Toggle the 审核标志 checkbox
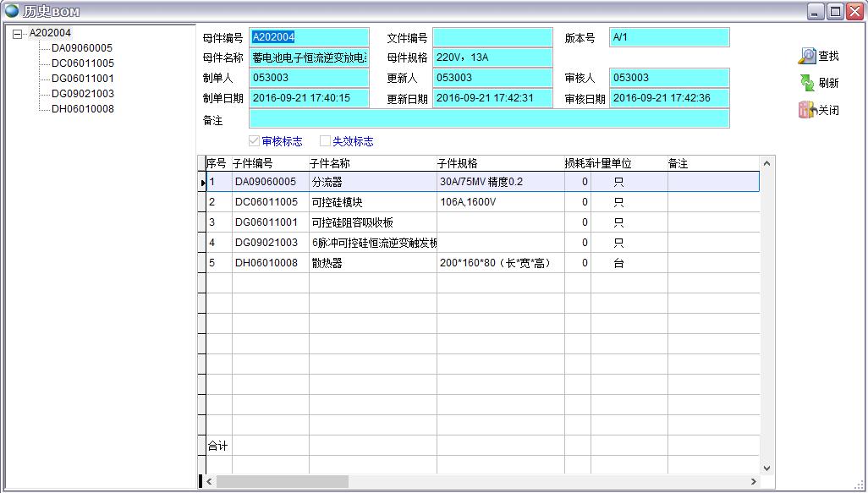 point(254,141)
